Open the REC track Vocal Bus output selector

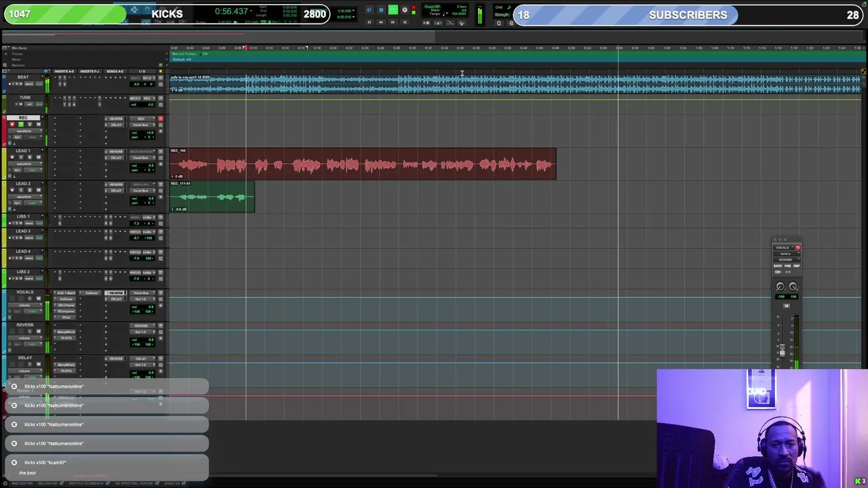[142, 125]
